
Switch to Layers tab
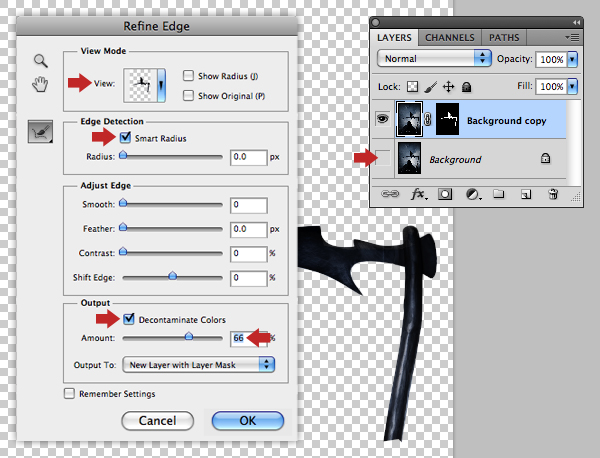[x=394, y=37]
